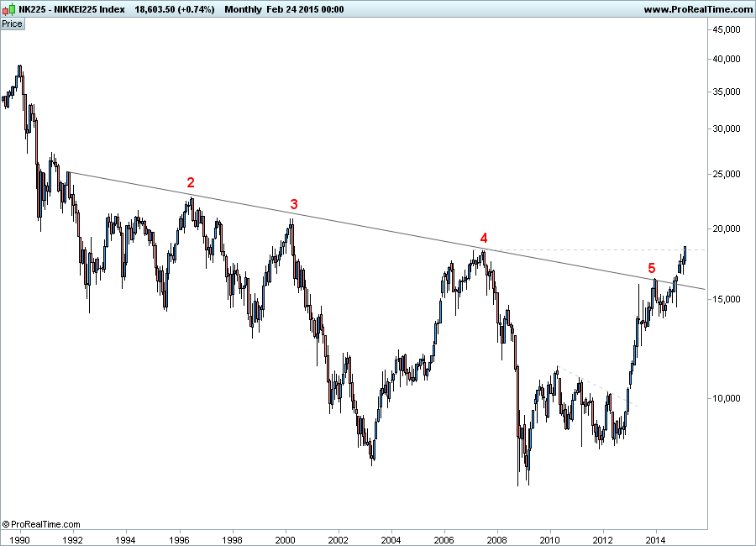Click the ProRealTime.com copyright watermark
Image resolution: width=756 pixels, height=546 pixels.
(41, 524)
